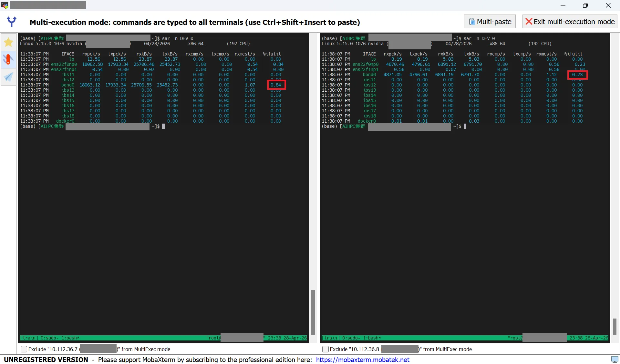Open the Sessions star sidebar tab
This screenshot has height=364, width=620.
(x=9, y=42)
